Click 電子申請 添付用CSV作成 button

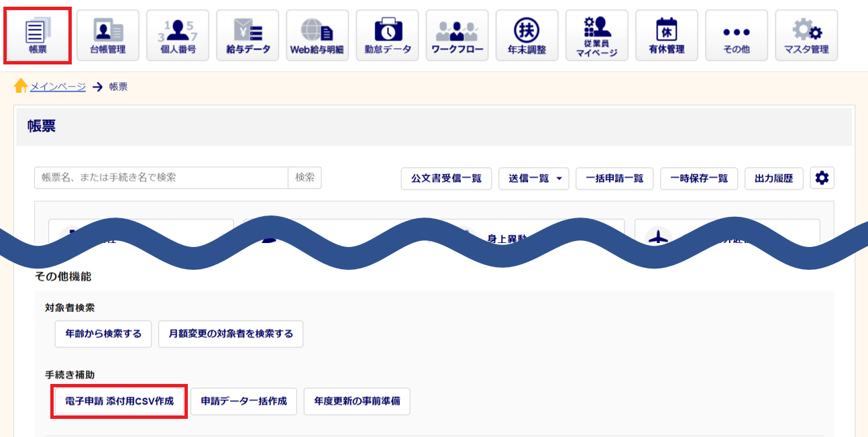point(119,401)
